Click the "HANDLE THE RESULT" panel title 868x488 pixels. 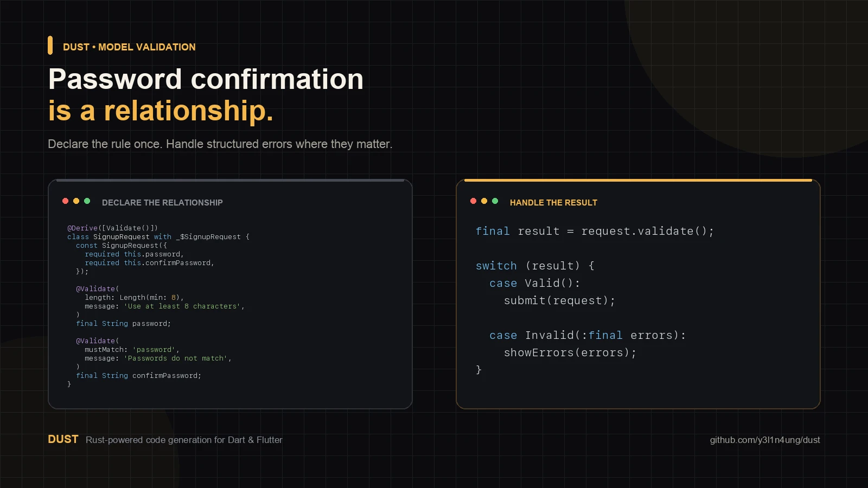pyautogui.click(x=553, y=203)
